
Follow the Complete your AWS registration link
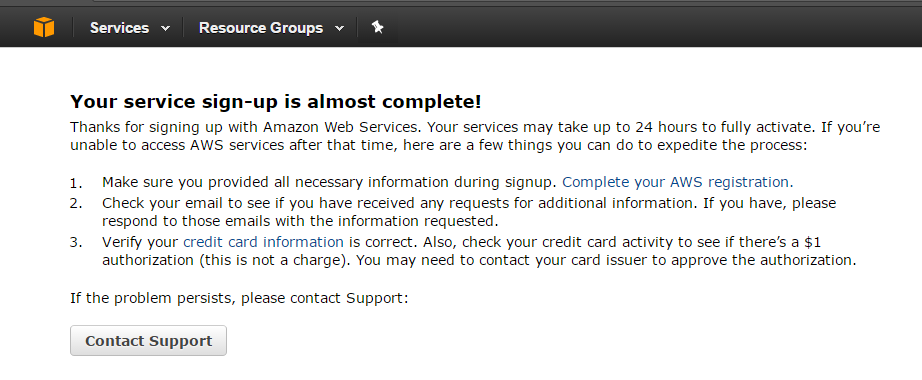click(678, 182)
